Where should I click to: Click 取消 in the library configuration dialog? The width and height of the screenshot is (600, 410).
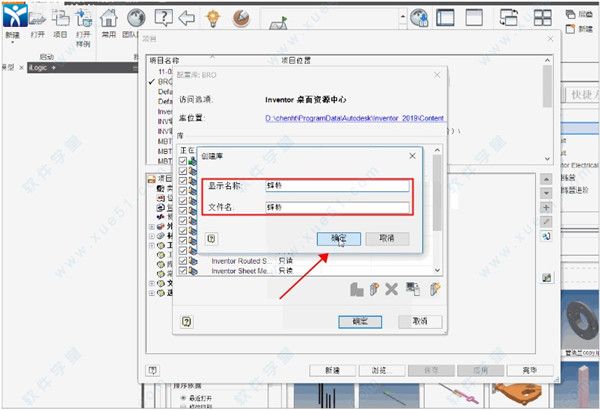click(420, 322)
